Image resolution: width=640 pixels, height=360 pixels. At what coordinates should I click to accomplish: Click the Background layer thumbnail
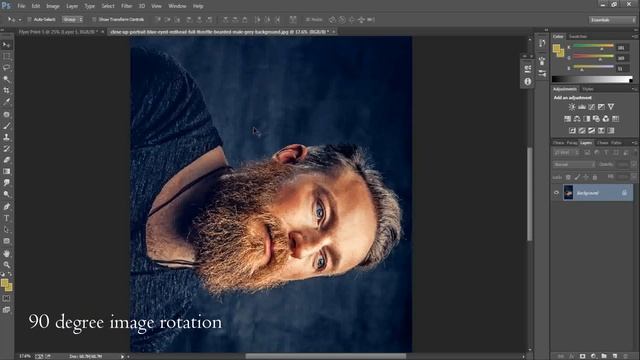tap(568, 193)
